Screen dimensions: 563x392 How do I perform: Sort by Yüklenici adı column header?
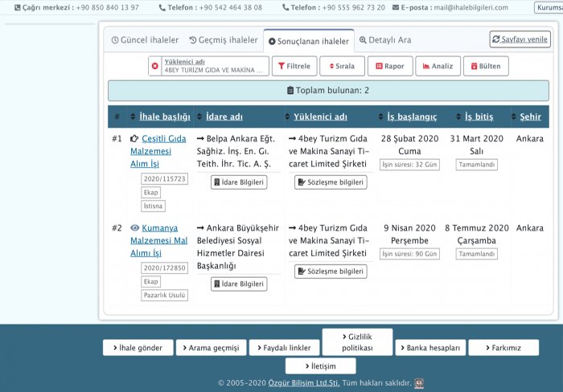[320, 116]
